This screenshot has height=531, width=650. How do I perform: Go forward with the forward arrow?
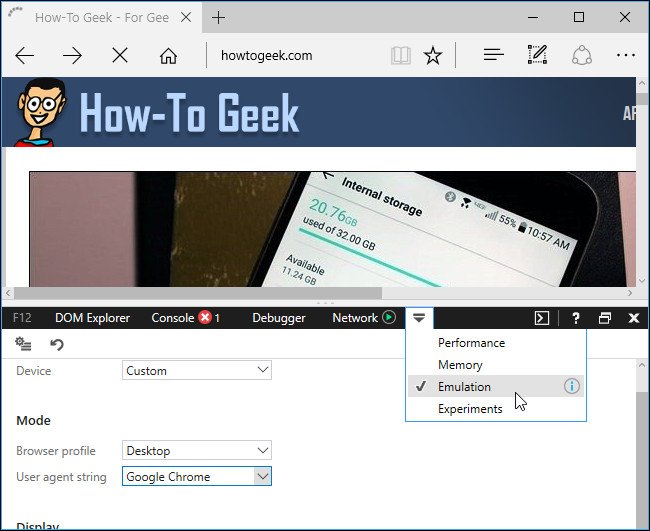pyautogui.click(x=72, y=56)
